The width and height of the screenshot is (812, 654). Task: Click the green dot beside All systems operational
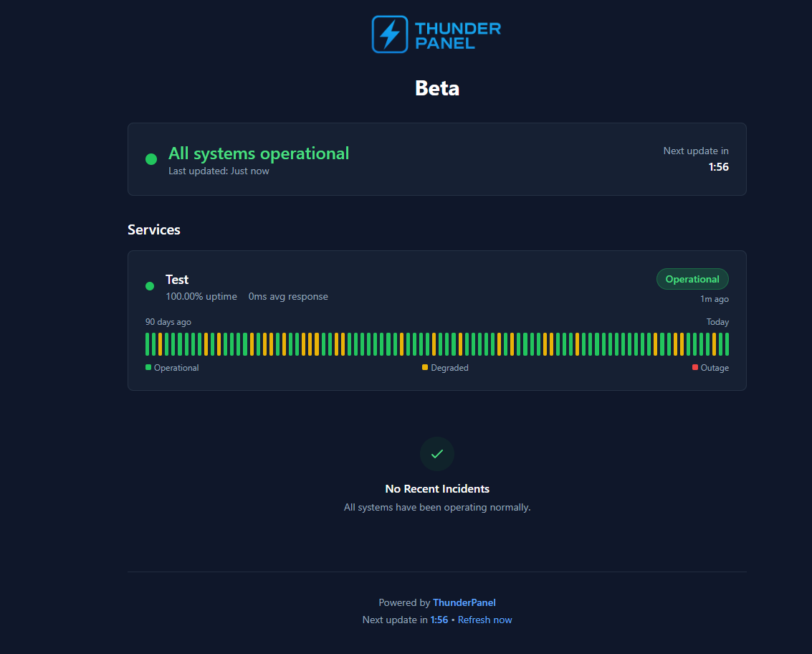(151, 159)
